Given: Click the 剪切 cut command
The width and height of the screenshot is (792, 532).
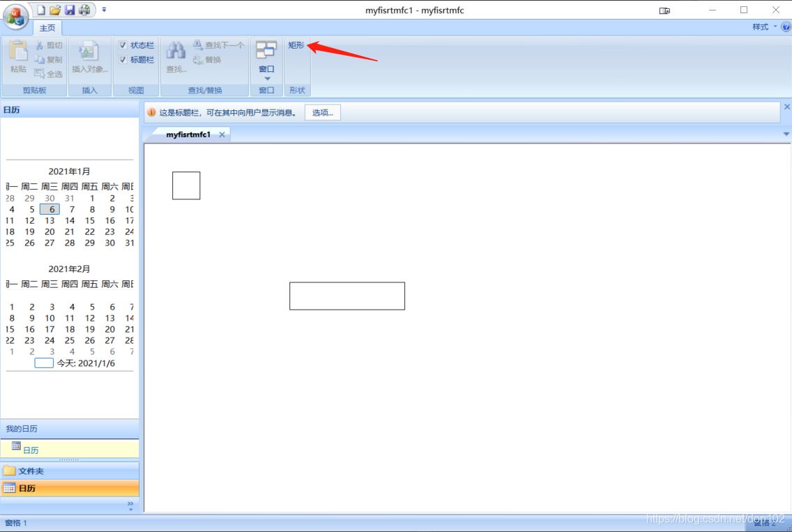Looking at the screenshot, I should 49,45.
